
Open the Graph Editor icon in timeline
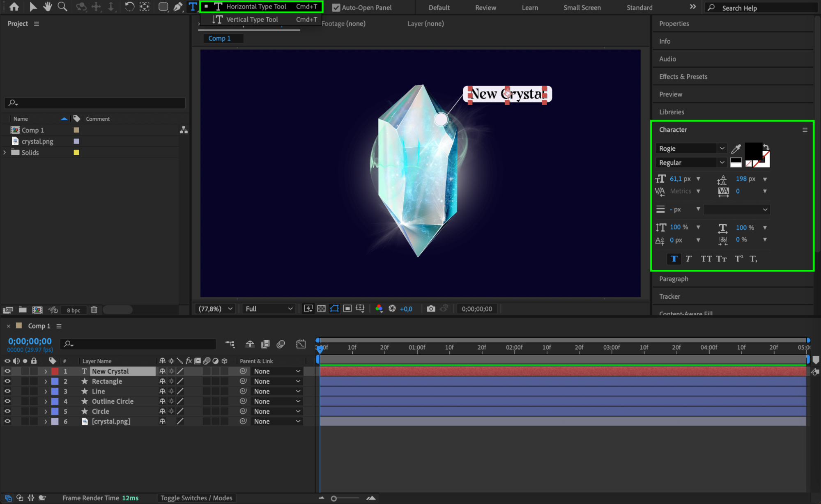pyautogui.click(x=301, y=344)
